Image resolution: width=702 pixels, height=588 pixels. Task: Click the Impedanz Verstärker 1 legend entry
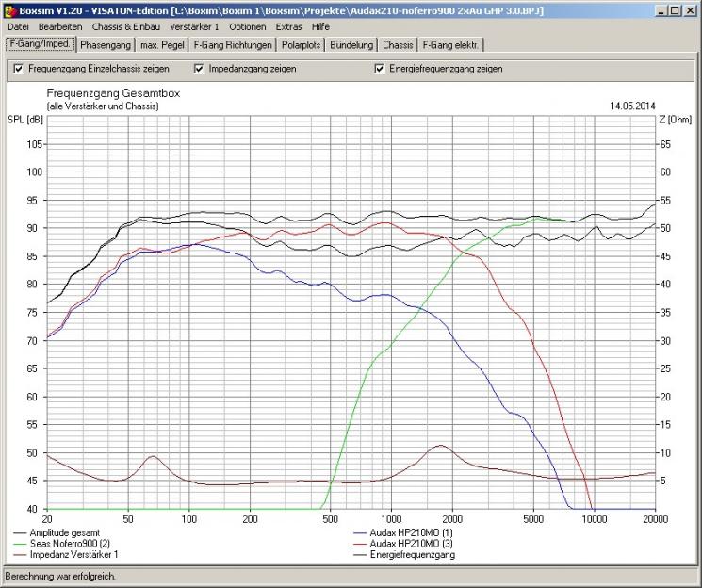(x=65, y=554)
